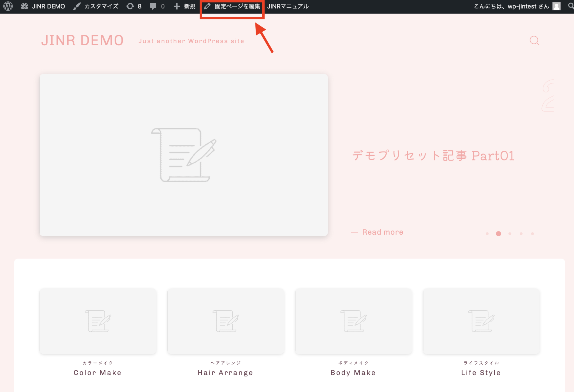Viewport: 574px width, 392px height.
Task: Open the plus icon beside 新規
Action: click(x=177, y=6)
